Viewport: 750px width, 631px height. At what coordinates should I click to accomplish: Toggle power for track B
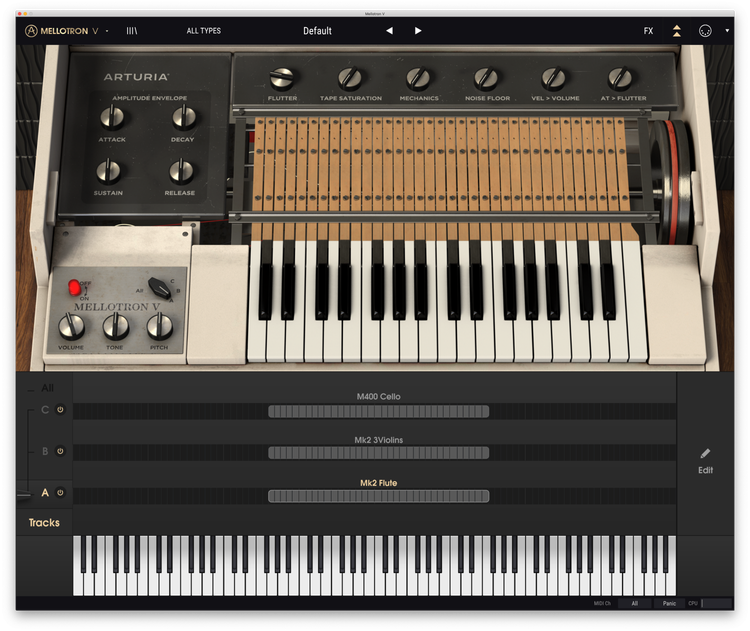click(60, 452)
